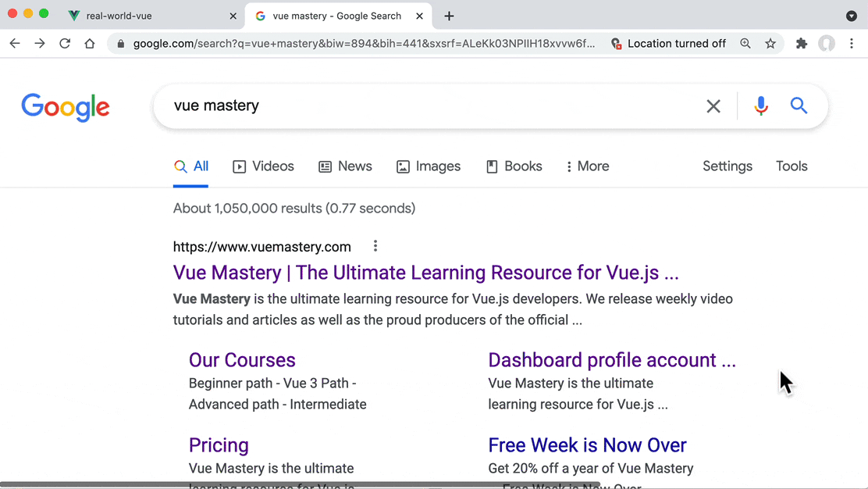Close the vue mastery Google Search tab
Image resolution: width=868 pixels, height=489 pixels.
(420, 16)
